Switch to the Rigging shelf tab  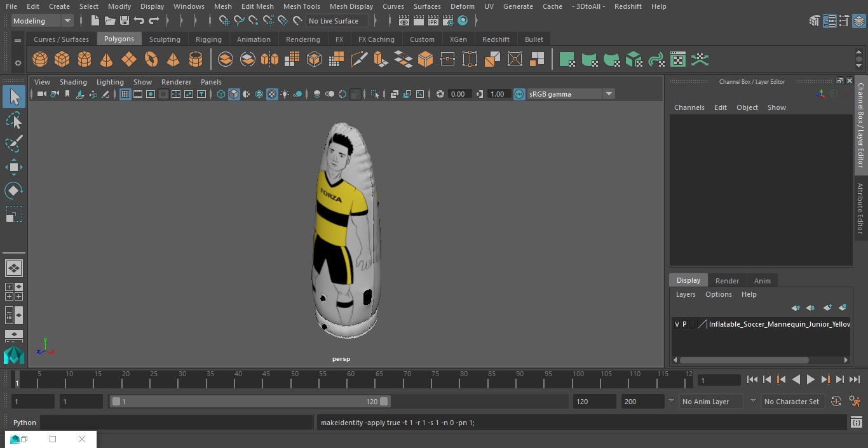[x=208, y=39]
